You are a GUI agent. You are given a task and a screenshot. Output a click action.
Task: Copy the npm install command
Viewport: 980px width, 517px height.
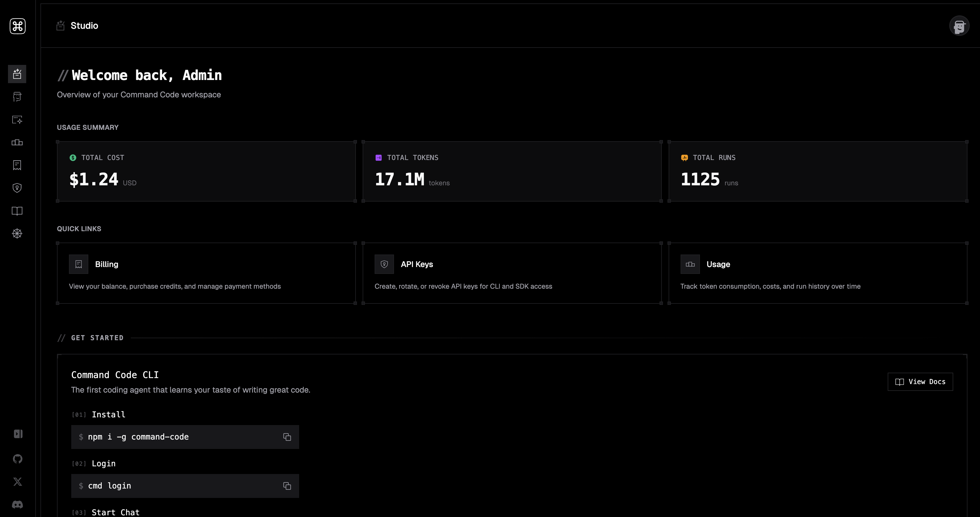point(287,437)
